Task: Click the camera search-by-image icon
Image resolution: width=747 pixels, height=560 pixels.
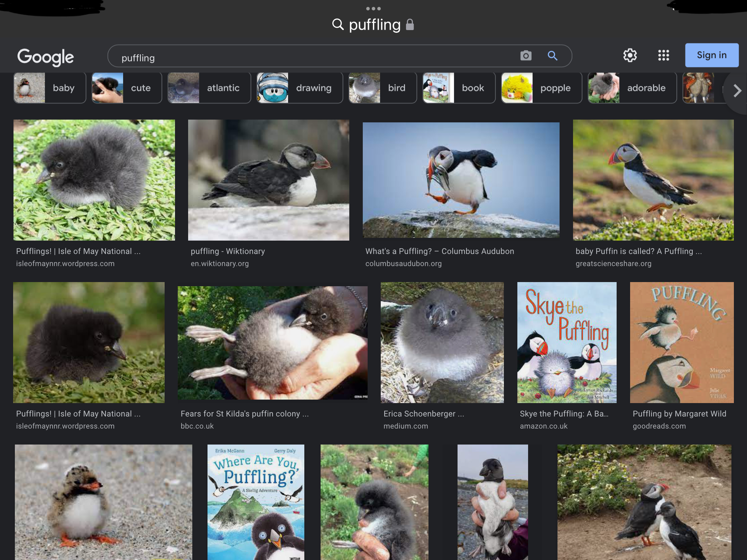Action: [x=526, y=56]
